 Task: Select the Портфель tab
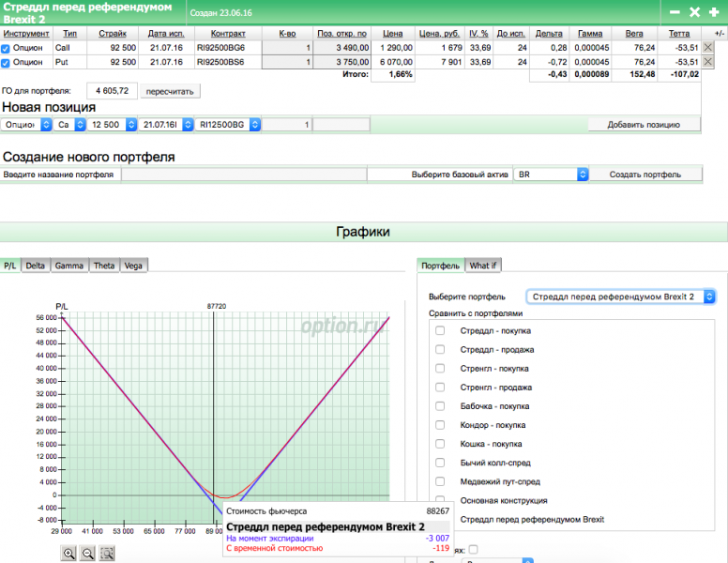coord(440,266)
